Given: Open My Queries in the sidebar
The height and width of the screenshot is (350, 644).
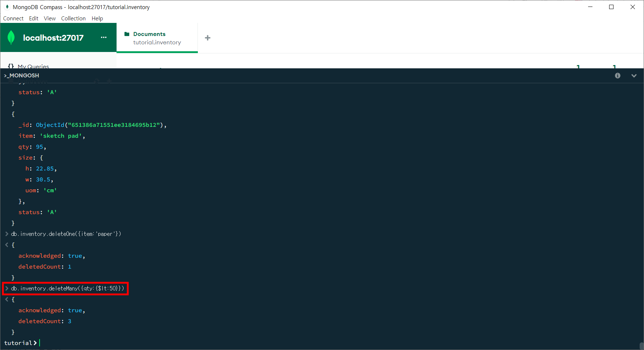Looking at the screenshot, I should click(x=33, y=66).
